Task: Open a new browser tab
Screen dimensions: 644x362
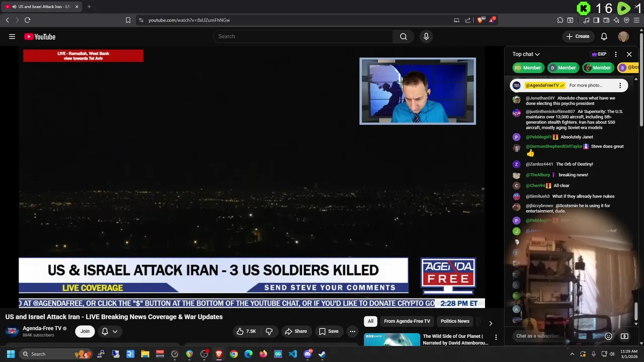Action: (89, 7)
